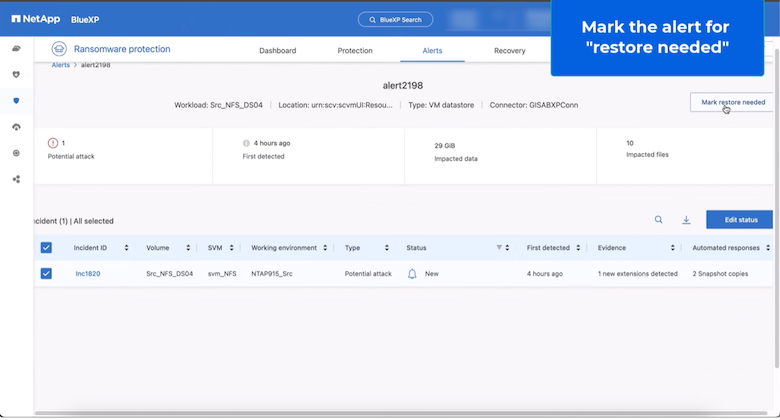Click the Mark restore needed button
Viewport: 780px width, 420px height.
[733, 102]
